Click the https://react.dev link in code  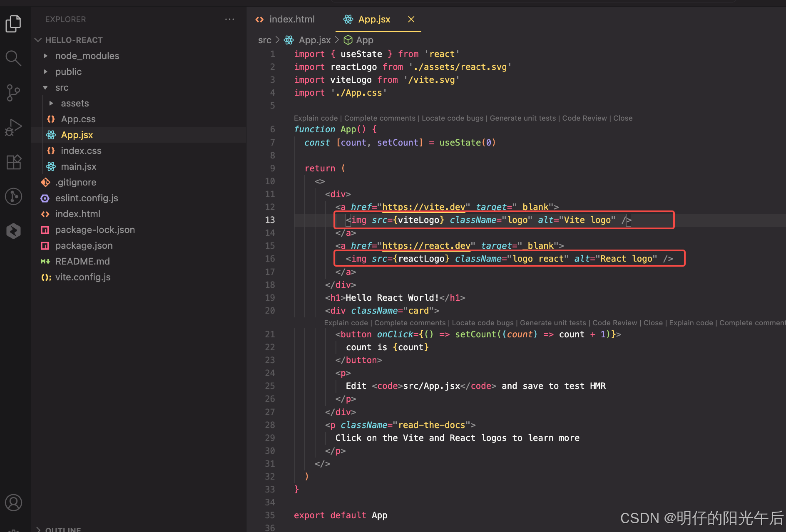click(x=426, y=246)
